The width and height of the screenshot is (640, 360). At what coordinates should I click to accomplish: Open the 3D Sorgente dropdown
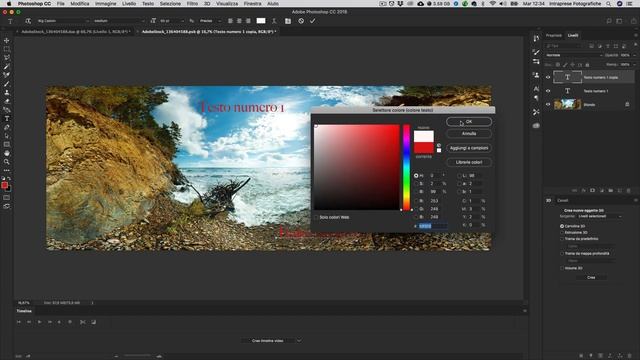point(599,216)
